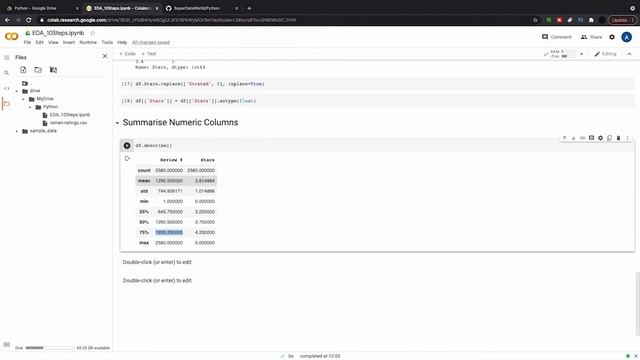Collapse the MyDrive folder
The image size is (640, 360).
[23, 99]
